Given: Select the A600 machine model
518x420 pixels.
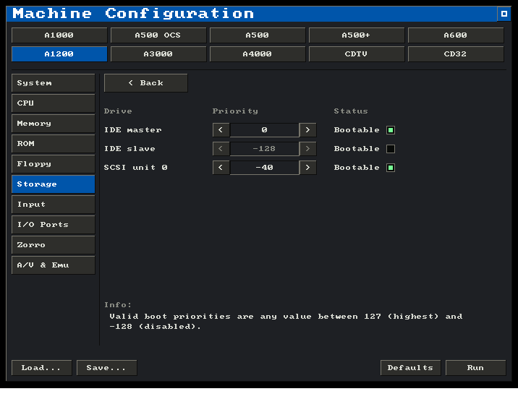Looking at the screenshot, I should (x=456, y=35).
